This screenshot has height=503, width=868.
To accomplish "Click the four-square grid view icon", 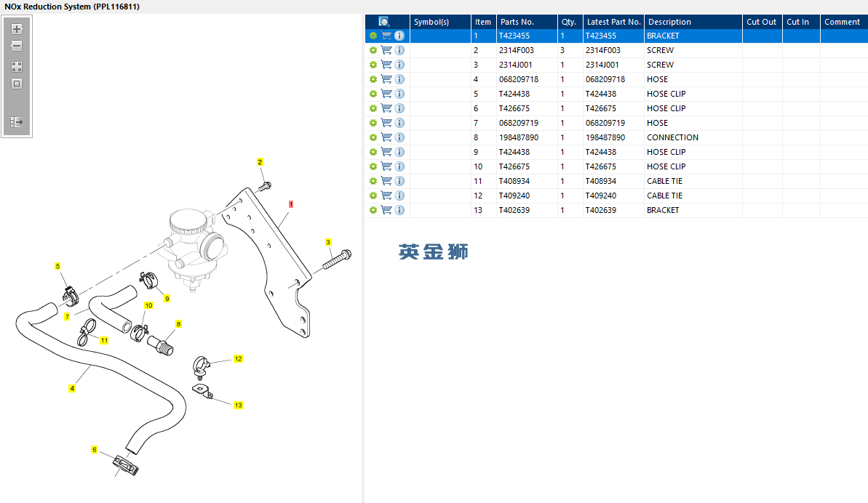I will (17, 67).
